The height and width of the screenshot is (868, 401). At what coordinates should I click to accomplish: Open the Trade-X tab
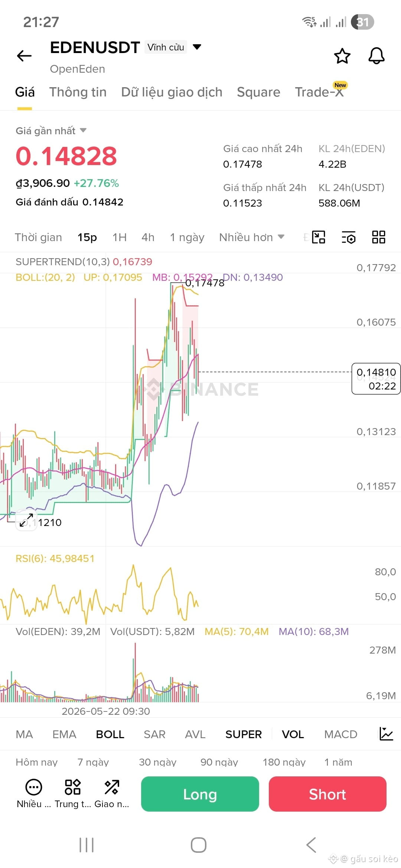click(319, 92)
